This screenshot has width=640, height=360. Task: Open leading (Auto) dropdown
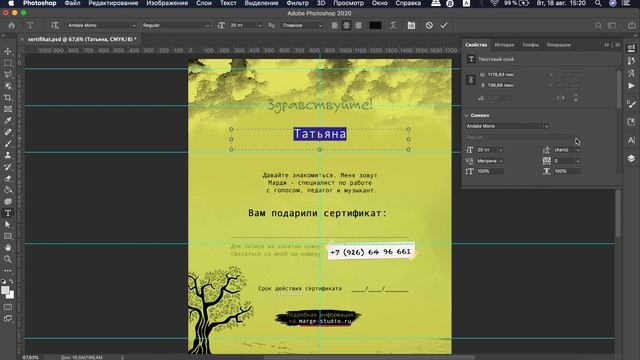point(578,150)
